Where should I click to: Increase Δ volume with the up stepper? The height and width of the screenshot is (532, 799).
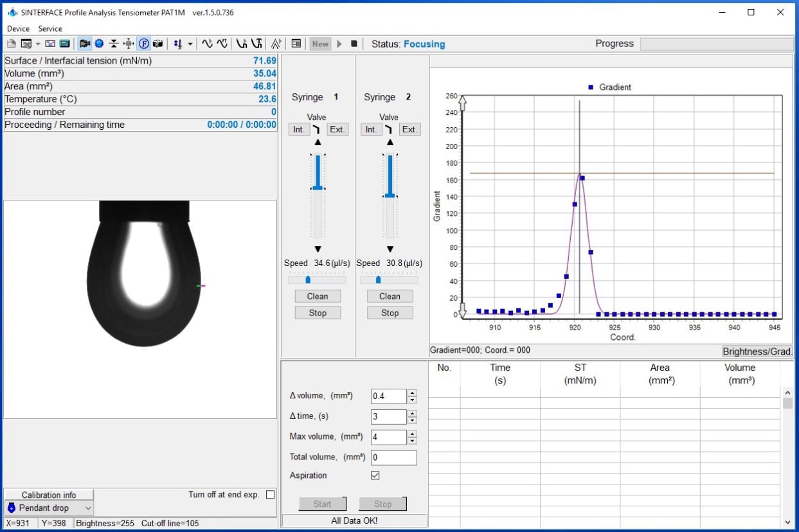(412, 393)
